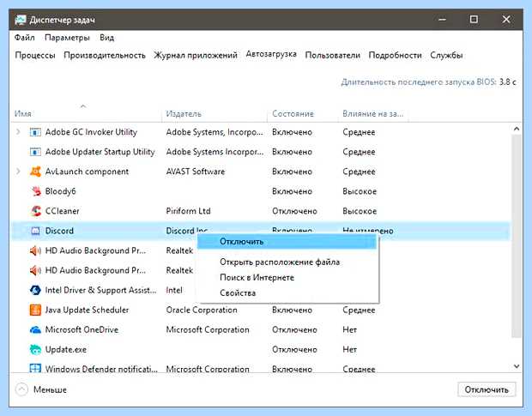Choose Открыть расположение файла in context menu

click(280, 262)
